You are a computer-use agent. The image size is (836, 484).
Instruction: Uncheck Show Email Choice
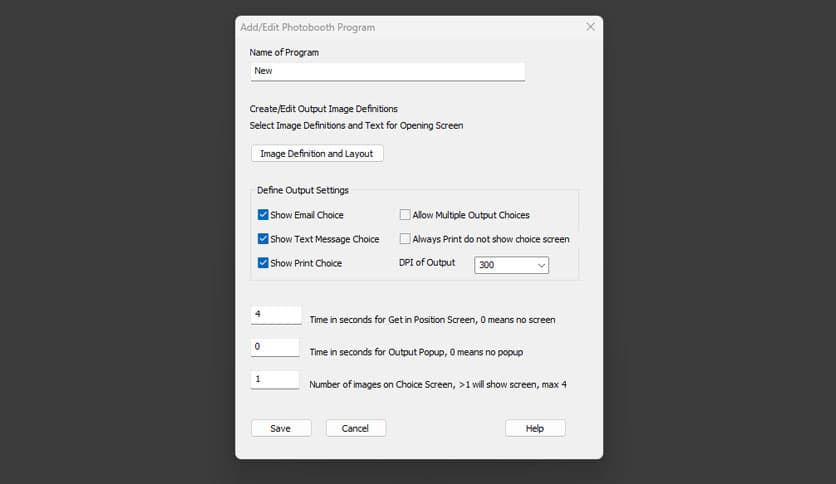click(x=263, y=215)
